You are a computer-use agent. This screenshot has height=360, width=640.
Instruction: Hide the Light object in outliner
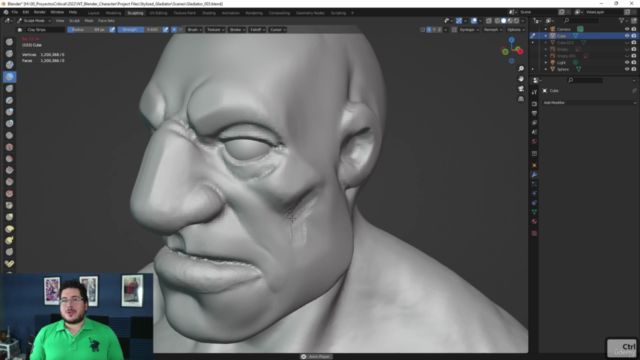(x=627, y=62)
